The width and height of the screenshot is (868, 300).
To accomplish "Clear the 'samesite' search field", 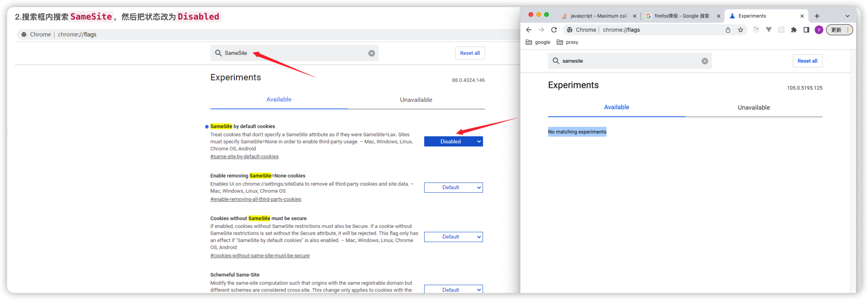I will pyautogui.click(x=705, y=61).
